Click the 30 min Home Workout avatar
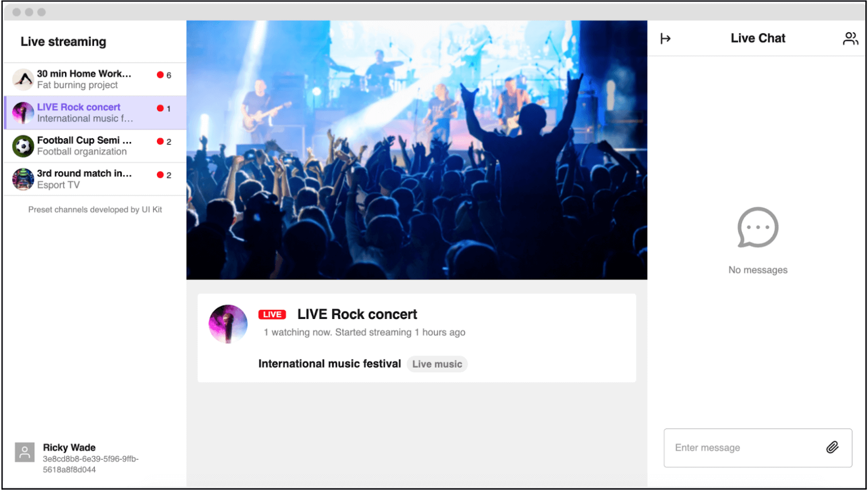Image resolution: width=868 pixels, height=490 pixels. point(23,79)
